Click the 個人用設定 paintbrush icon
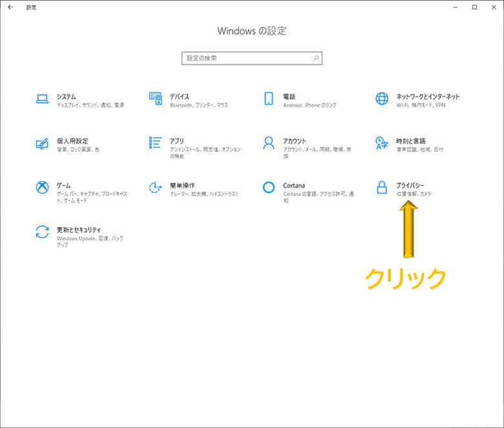The image size is (504, 428). [x=42, y=144]
